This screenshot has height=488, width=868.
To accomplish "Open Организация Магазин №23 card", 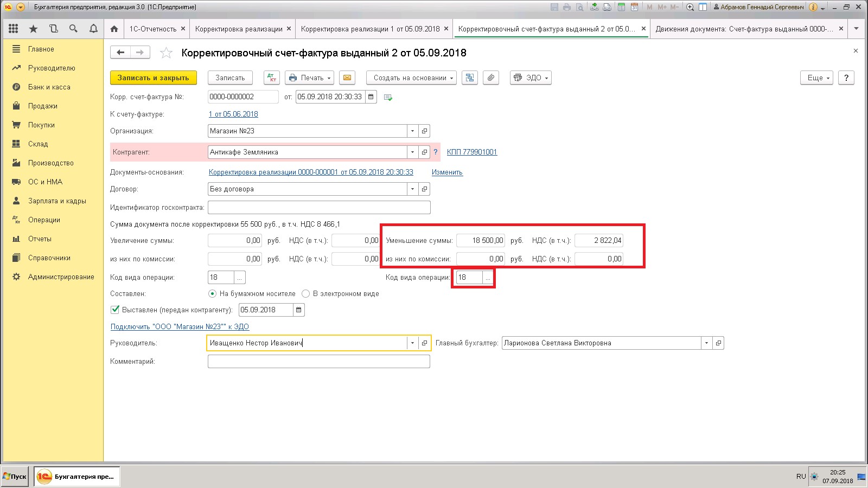I will tap(425, 131).
